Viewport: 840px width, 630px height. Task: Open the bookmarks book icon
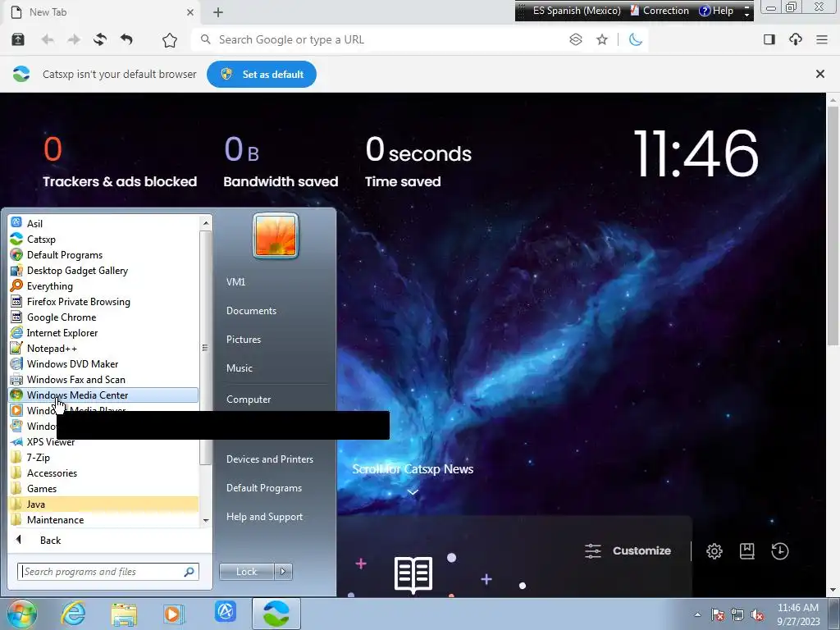746,551
